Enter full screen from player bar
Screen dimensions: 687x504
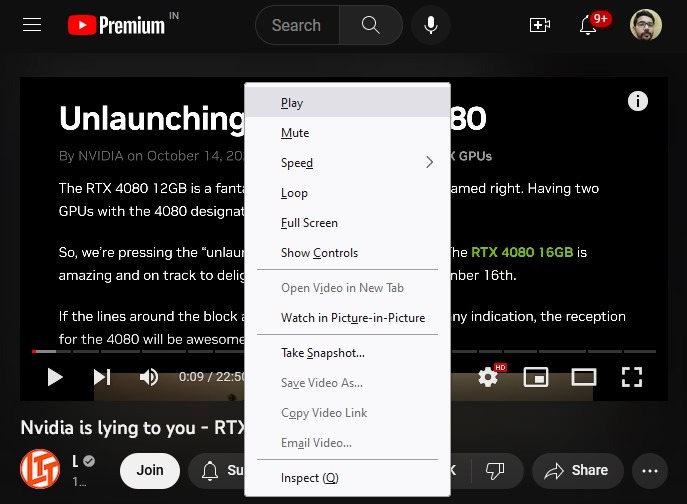coord(632,377)
